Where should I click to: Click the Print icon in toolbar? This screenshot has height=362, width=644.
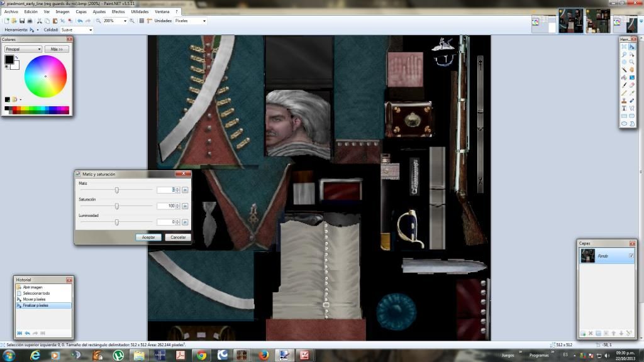point(30,21)
